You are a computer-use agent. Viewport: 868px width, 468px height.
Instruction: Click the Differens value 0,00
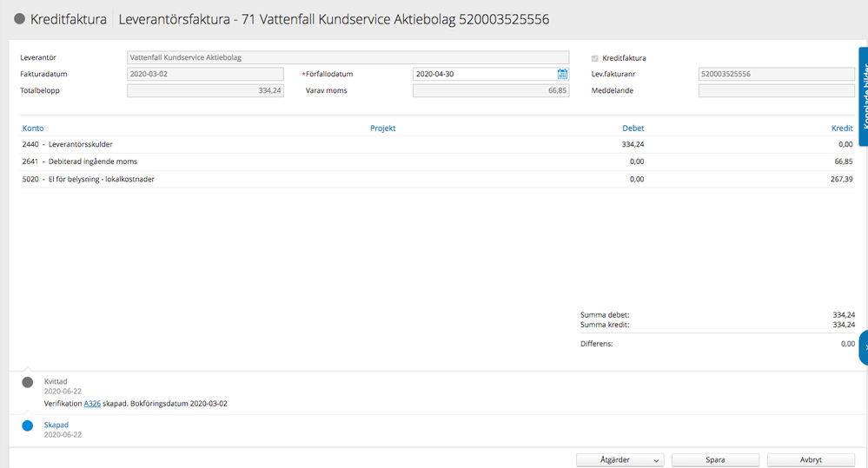pos(847,344)
